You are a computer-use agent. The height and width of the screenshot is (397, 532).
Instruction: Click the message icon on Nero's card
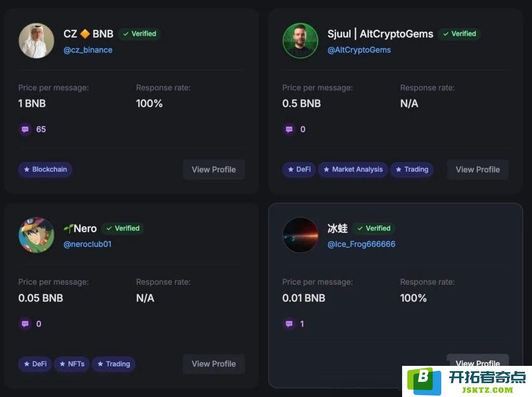25,324
